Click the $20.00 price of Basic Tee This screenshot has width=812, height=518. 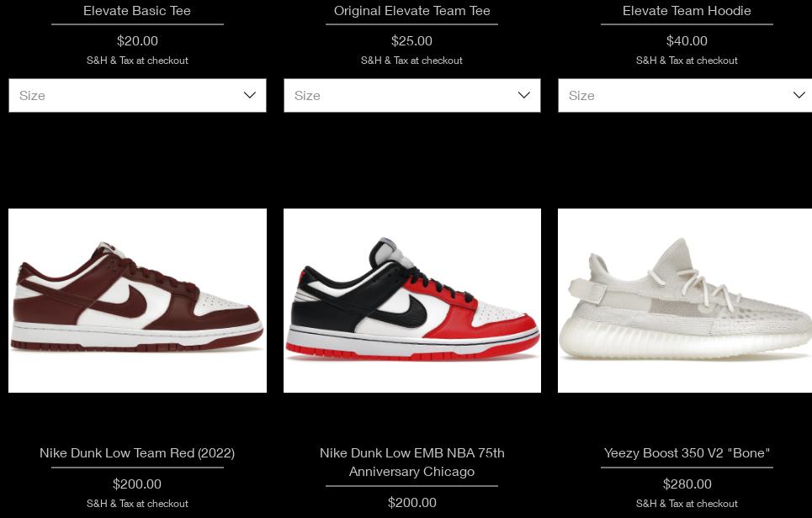137,41
